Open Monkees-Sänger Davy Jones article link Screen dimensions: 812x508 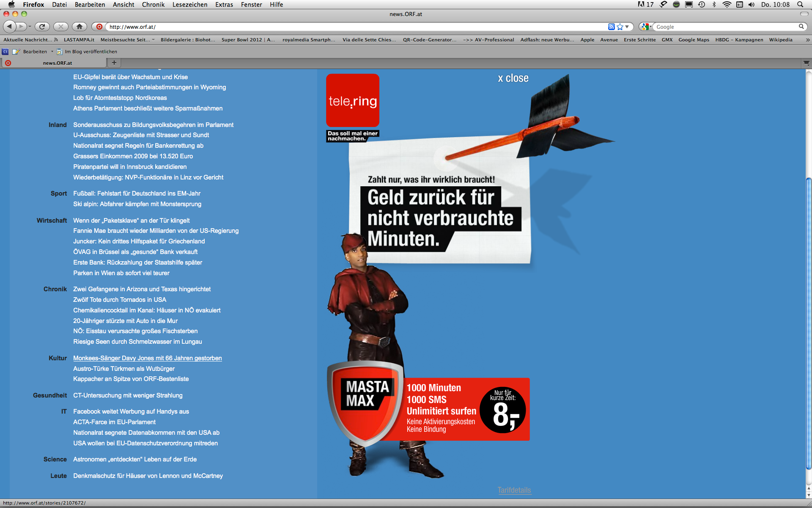coord(148,358)
